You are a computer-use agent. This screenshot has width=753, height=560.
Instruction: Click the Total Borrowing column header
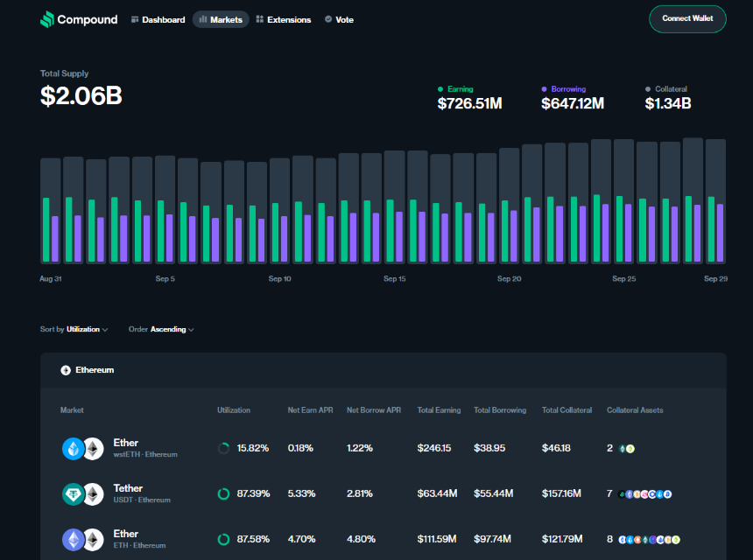pos(500,410)
